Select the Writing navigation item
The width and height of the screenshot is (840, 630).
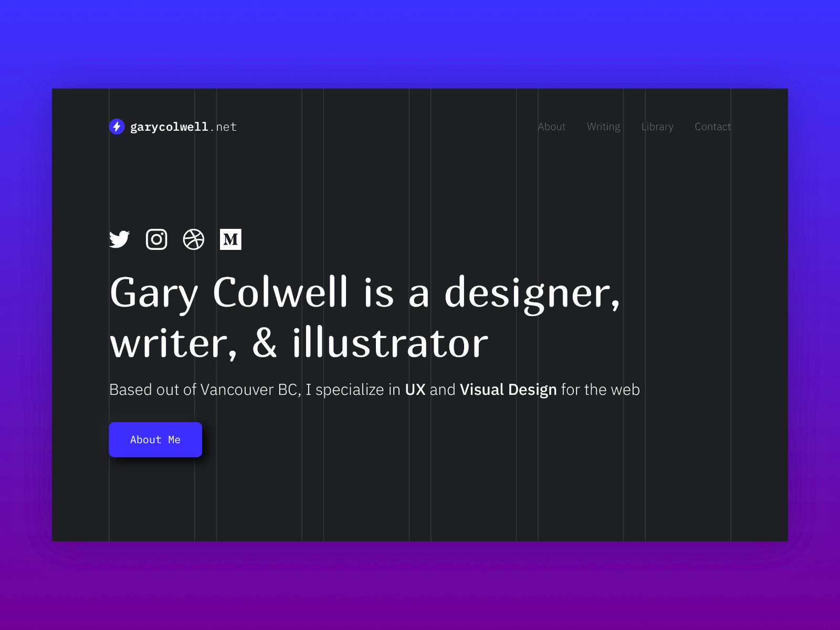tap(603, 127)
